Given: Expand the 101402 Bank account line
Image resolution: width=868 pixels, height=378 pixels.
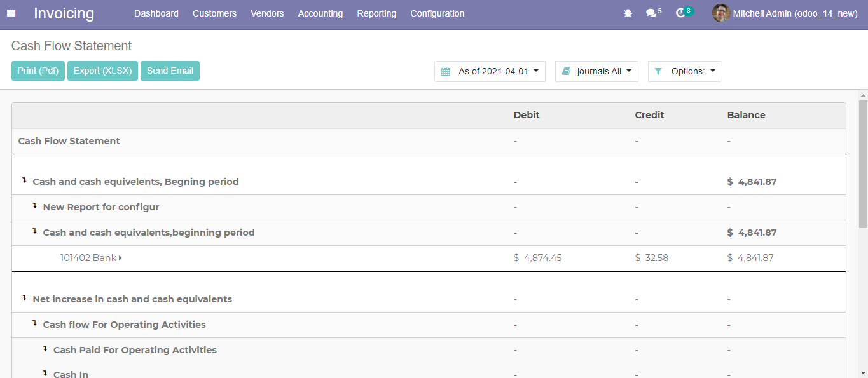Looking at the screenshot, I should click(120, 258).
